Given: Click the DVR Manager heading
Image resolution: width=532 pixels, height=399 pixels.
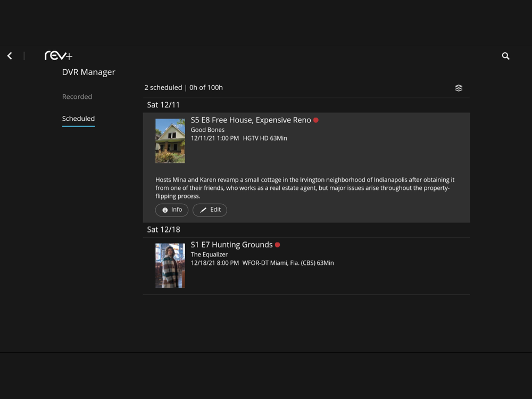Looking at the screenshot, I should [x=88, y=72].
